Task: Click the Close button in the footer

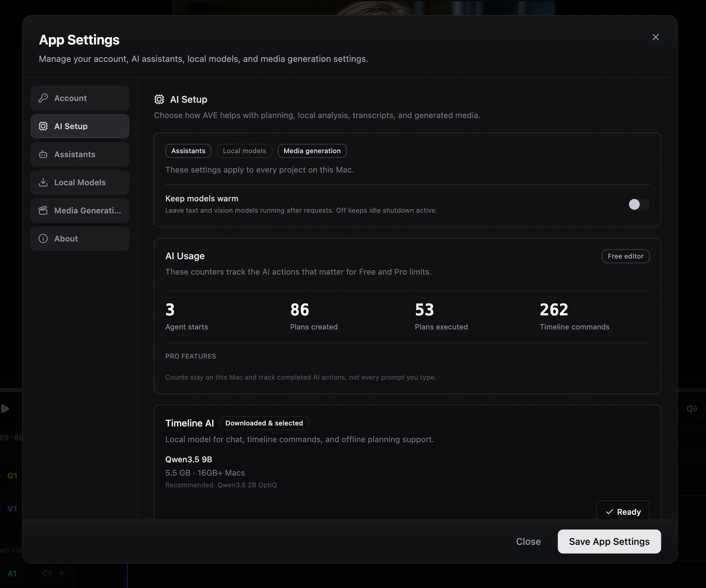Action: (x=528, y=542)
